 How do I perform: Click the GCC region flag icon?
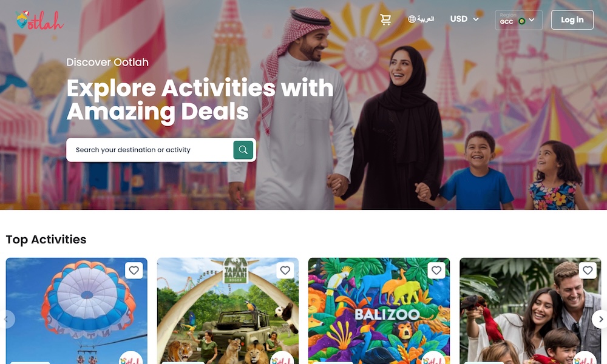[x=522, y=21]
